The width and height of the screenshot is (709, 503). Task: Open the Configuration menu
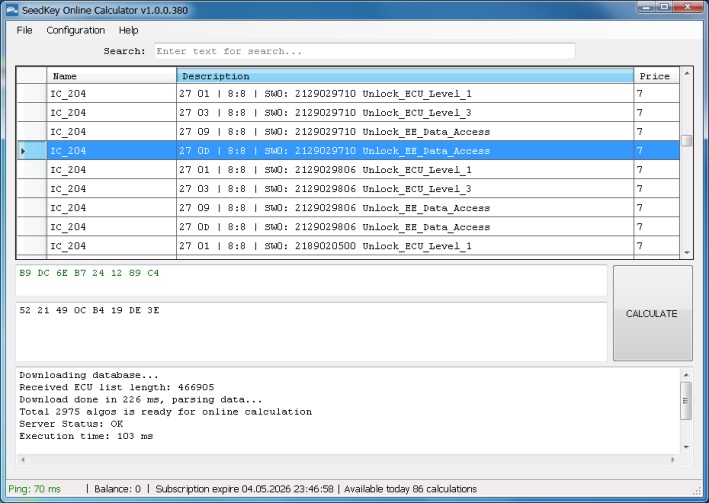point(76,30)
